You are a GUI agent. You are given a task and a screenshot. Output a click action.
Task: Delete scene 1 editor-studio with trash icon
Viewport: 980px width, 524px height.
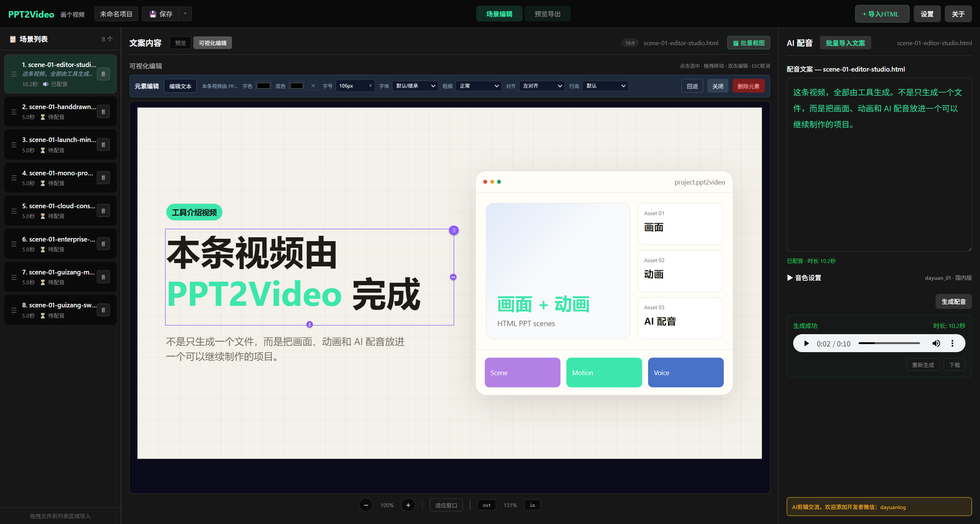(x=103, y=74)
